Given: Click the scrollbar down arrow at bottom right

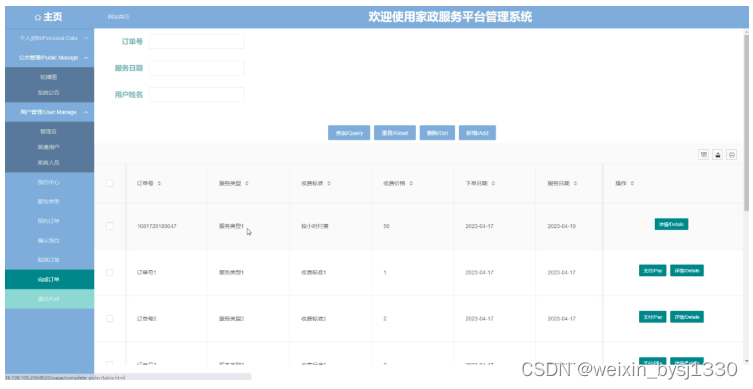Looking at the screenshot, I should tap(746, 361).
